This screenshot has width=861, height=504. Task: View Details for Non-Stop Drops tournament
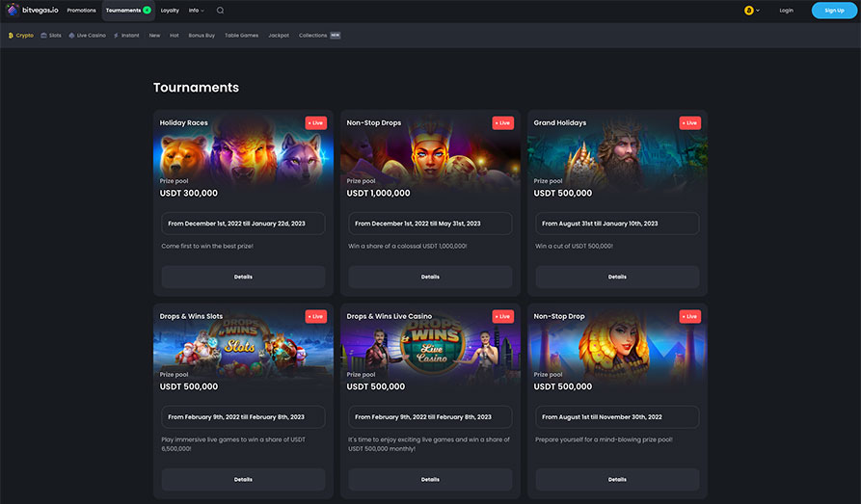click(430, 277)
